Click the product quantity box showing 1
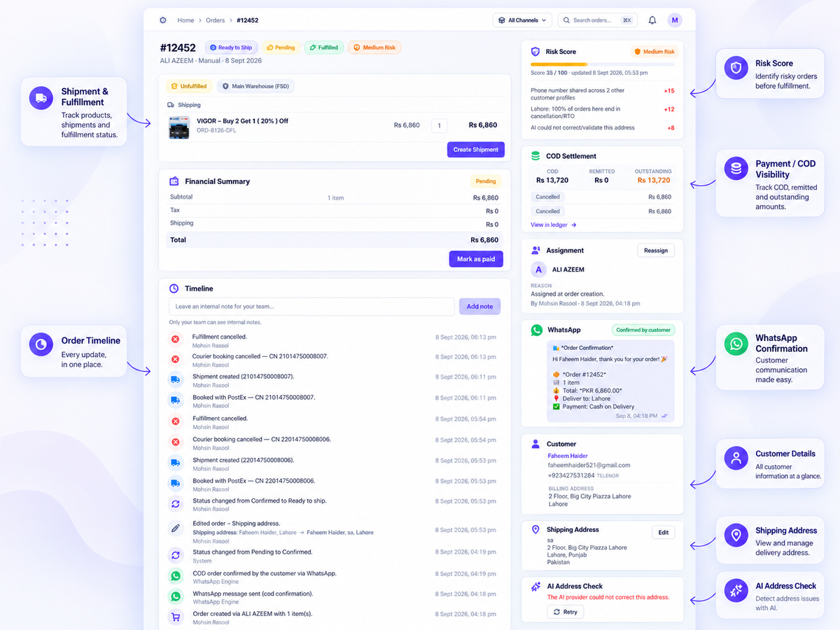840x630 pixels. [x=439, y=126]
